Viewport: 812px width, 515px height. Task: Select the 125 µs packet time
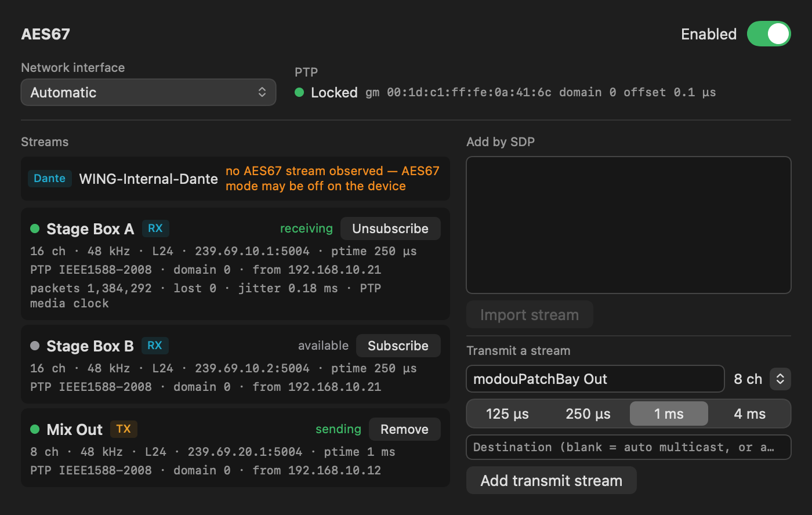pyautogui.click(x=507, y=414)
